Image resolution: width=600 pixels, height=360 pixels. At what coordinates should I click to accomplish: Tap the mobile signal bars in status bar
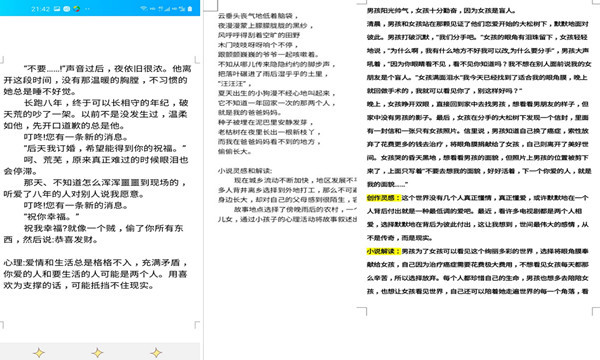point(166,9)
